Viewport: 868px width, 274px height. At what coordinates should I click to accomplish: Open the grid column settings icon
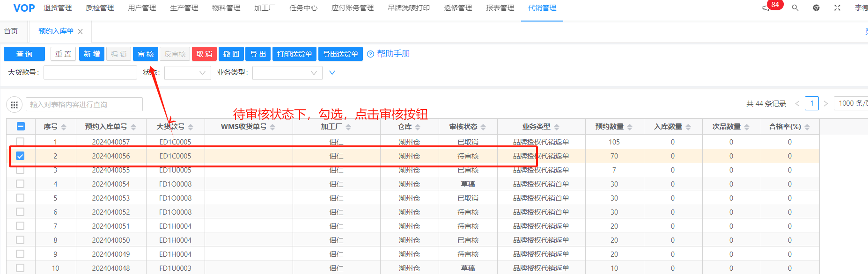14,105
